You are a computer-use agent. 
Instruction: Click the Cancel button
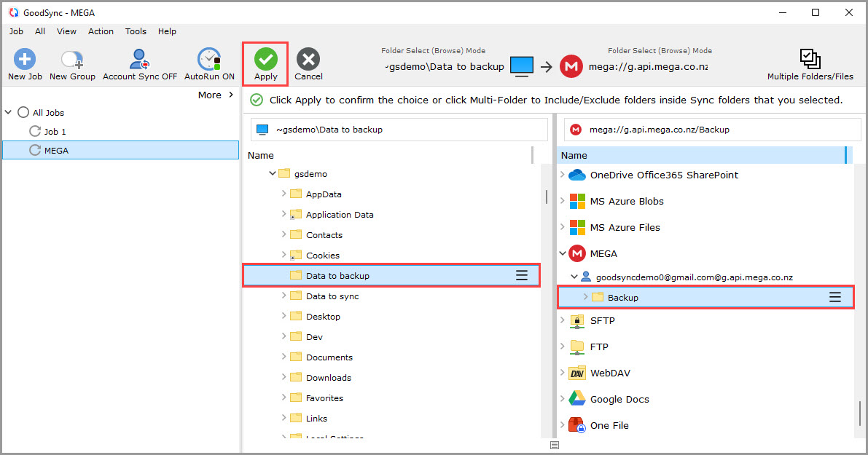tap(308, 63)
